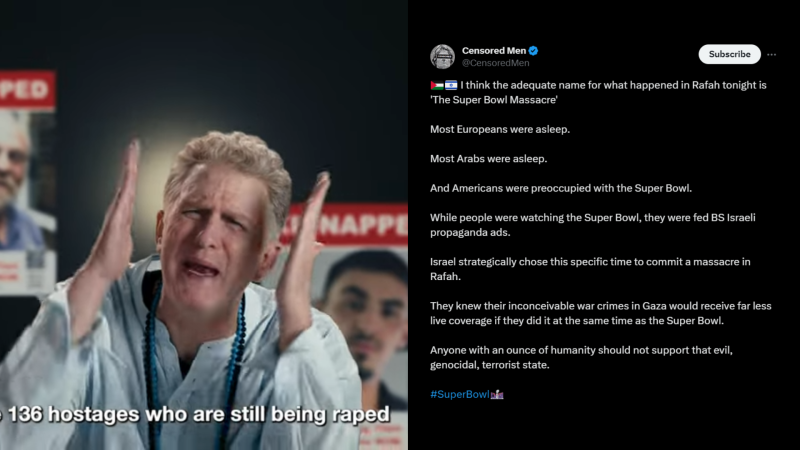Click the paragraph starting 'Anyone with an ounce'

(581, 358)
